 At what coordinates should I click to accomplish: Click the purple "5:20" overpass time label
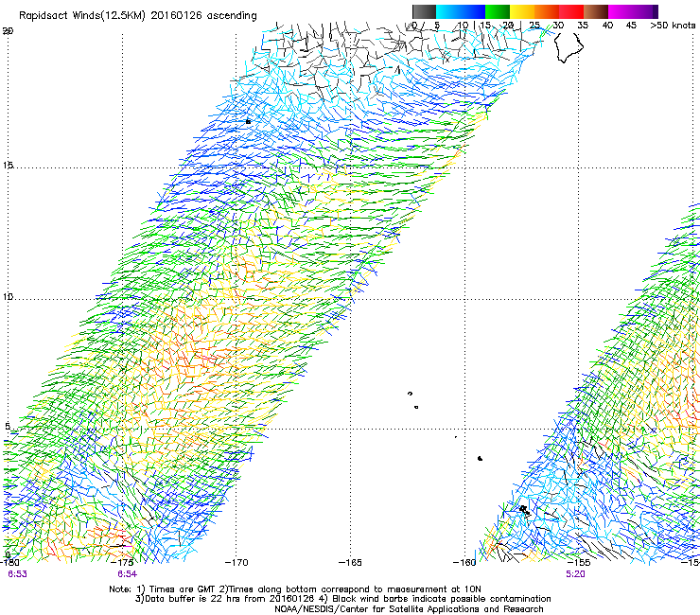pos(575,574)
